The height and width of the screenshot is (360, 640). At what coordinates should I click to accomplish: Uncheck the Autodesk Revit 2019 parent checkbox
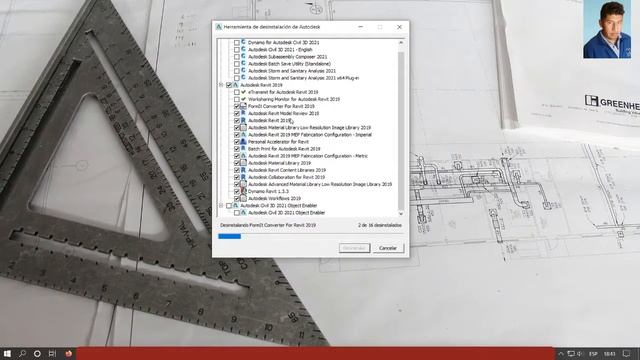(x=229, y=85)
